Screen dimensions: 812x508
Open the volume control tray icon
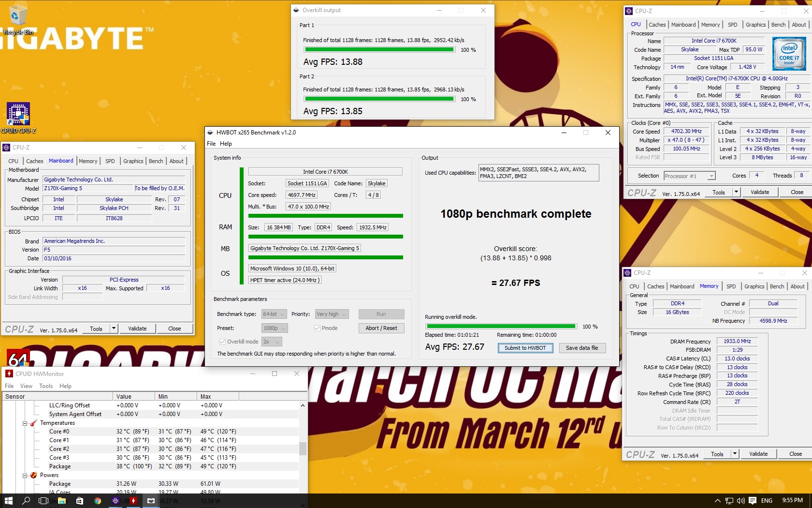741,501
